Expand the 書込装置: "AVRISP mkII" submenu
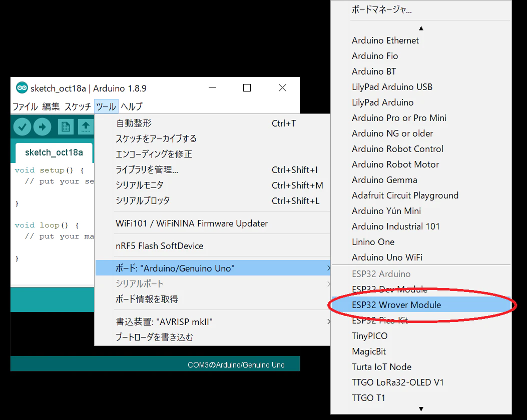527x420 pixels. pyautogui.click(x=213, y=321)
